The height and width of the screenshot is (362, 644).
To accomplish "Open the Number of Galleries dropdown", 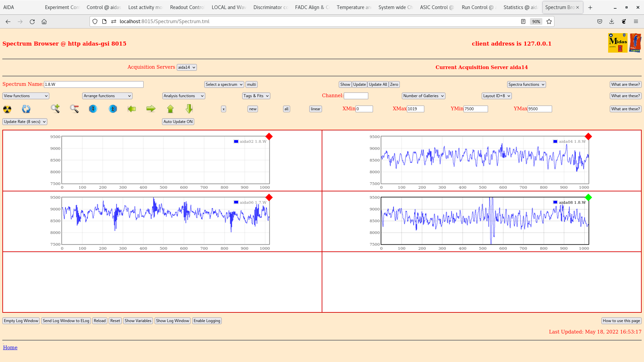I will pos(424,96).
